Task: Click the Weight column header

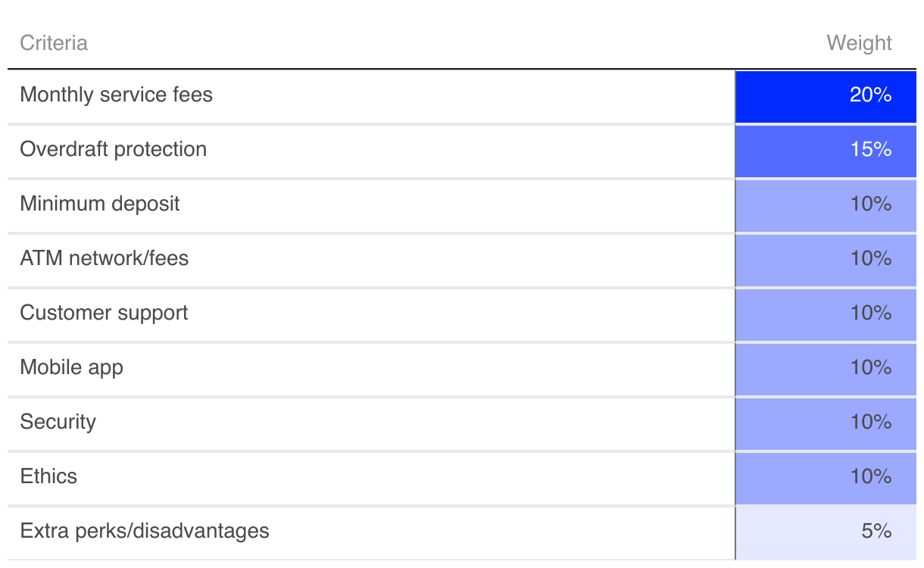Action: click(859, 43)
